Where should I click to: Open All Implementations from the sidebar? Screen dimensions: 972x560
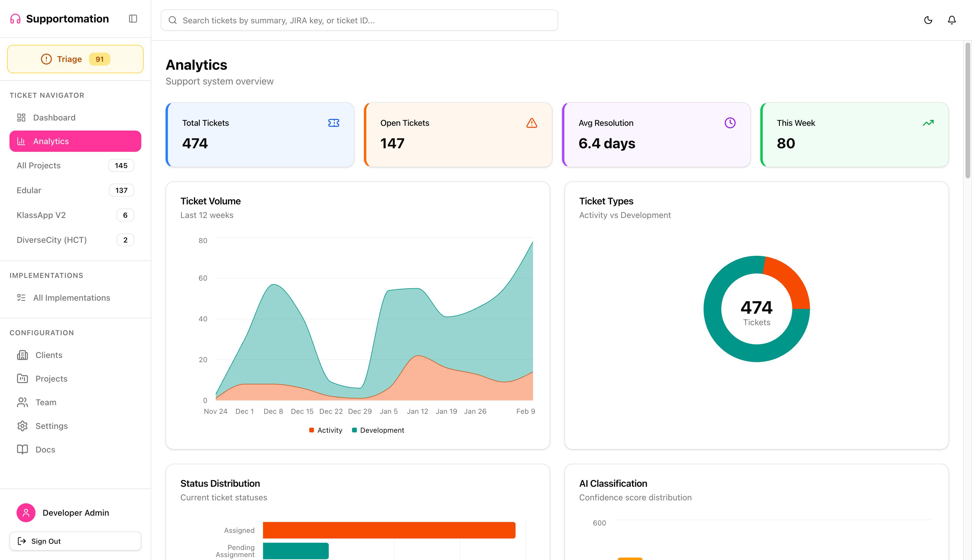(72, 297)
